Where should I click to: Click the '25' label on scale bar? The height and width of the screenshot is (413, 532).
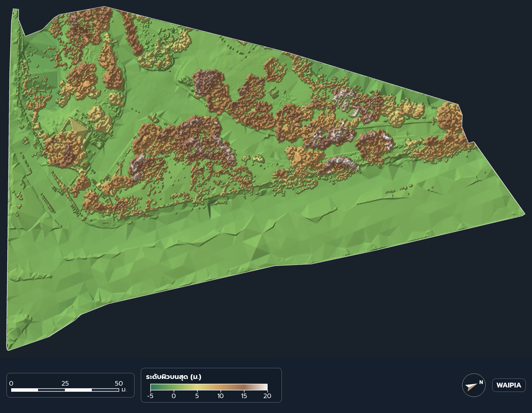click(x=65, y=383)
